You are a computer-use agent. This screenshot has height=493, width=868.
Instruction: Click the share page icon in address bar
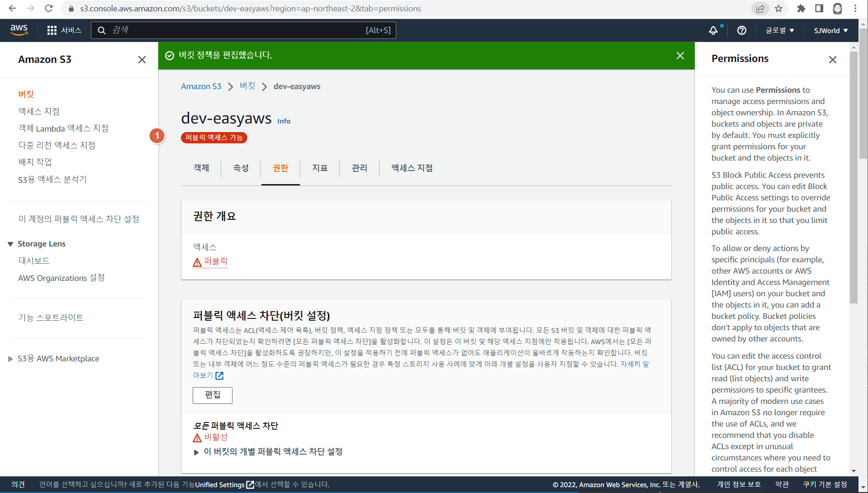pyautogui.click(x=760, y=9)
